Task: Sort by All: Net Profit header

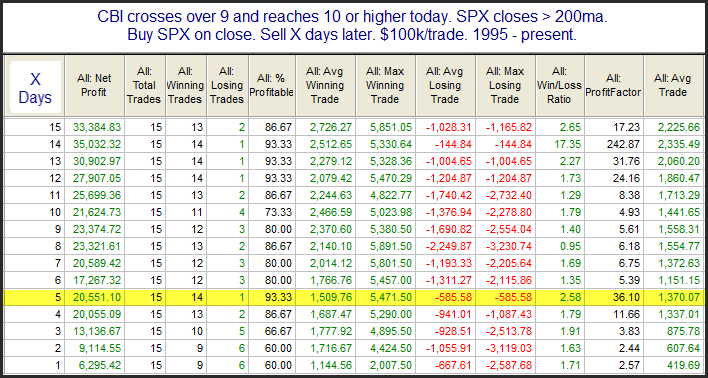Action: coord(94,85)
